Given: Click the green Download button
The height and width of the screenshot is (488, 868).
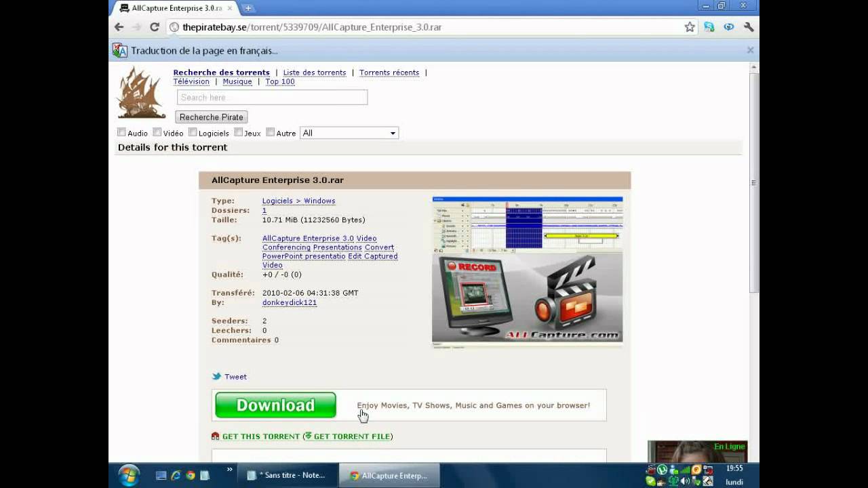Looking at the screenshot, I should (x=275, y=405).
